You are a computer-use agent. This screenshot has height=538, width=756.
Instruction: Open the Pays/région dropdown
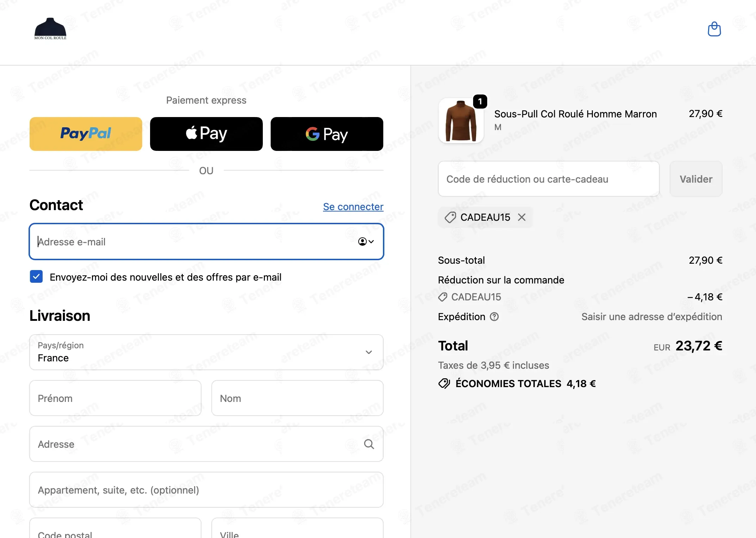pos(206,352)
